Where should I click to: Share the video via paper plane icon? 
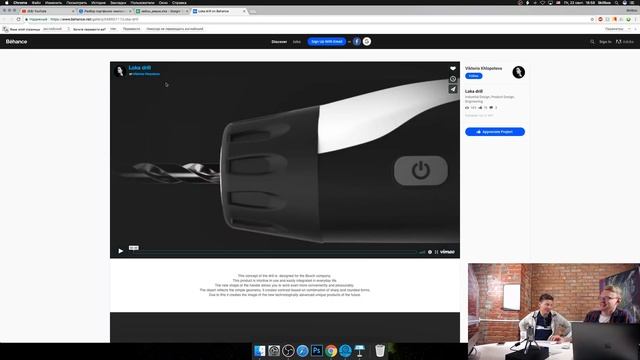click(x=453, y=89)
